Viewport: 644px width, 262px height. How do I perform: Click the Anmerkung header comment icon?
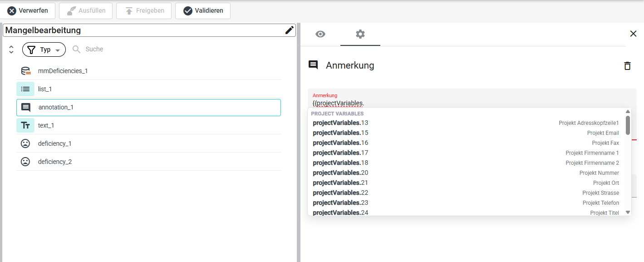[313, 65]
